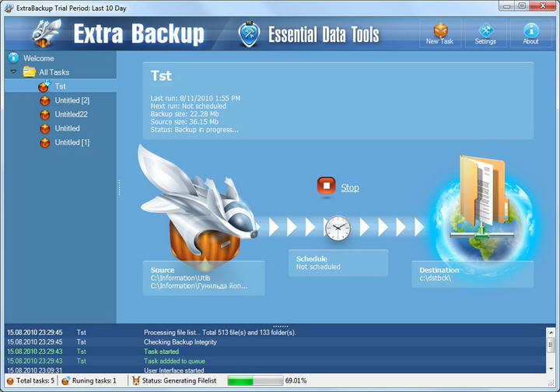560x392 pixels.
Task: Select the Untitled [1] task
Action: pyautogui.click(x=72, y=142)
